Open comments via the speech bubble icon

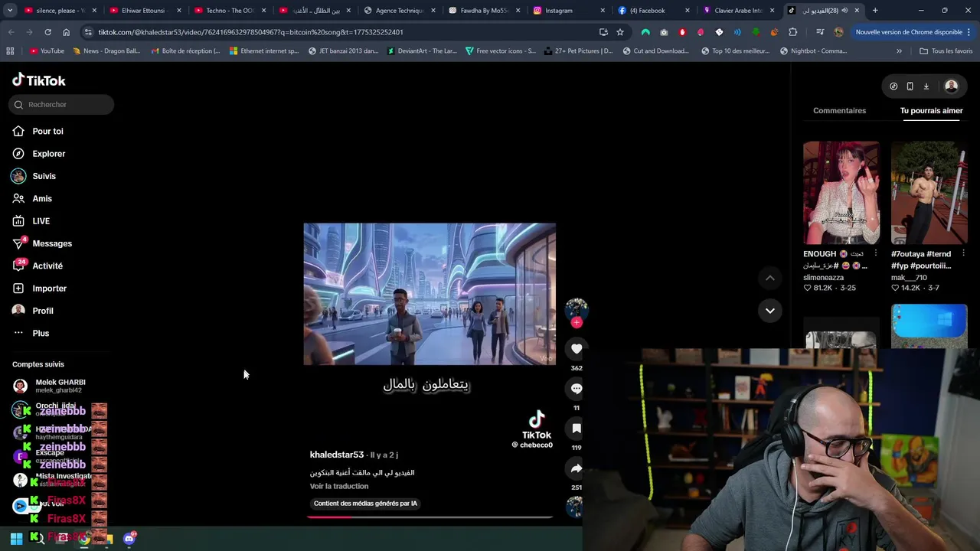click(x=577, y=389)
